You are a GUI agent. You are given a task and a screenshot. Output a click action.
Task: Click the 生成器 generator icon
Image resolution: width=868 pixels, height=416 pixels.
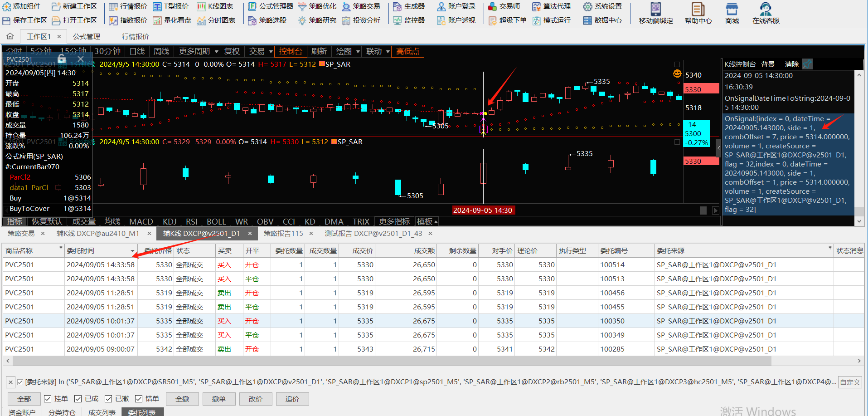click(x=397, y=6)
